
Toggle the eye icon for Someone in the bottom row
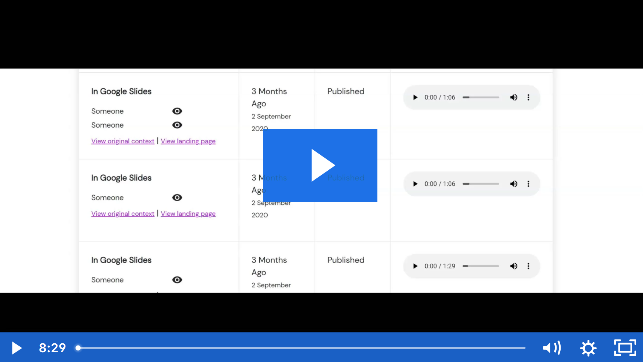click(177, 280)
